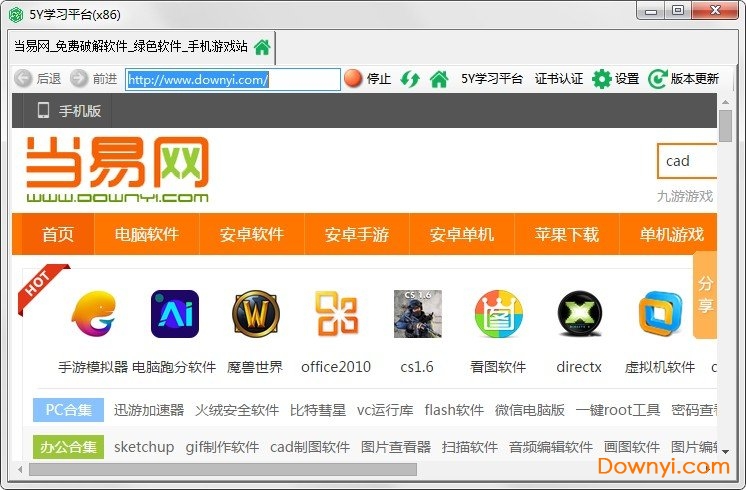This screenshot has width=746, height=490.
Task: Go home via toolbar house icon
Action: 439,78
